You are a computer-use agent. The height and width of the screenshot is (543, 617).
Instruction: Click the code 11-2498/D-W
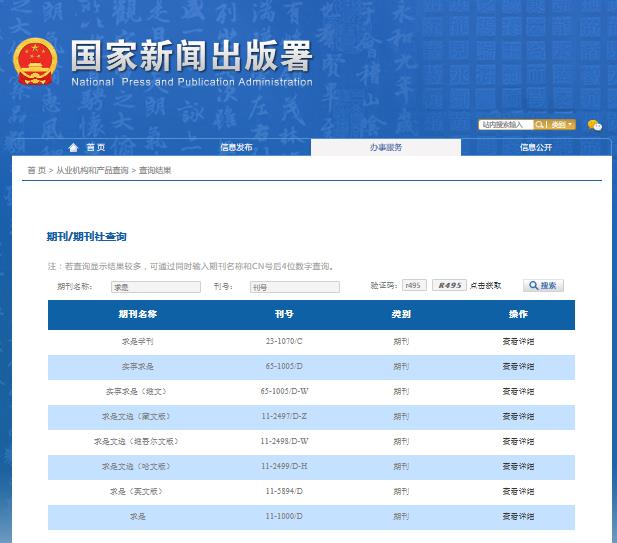tap(284, 441)
